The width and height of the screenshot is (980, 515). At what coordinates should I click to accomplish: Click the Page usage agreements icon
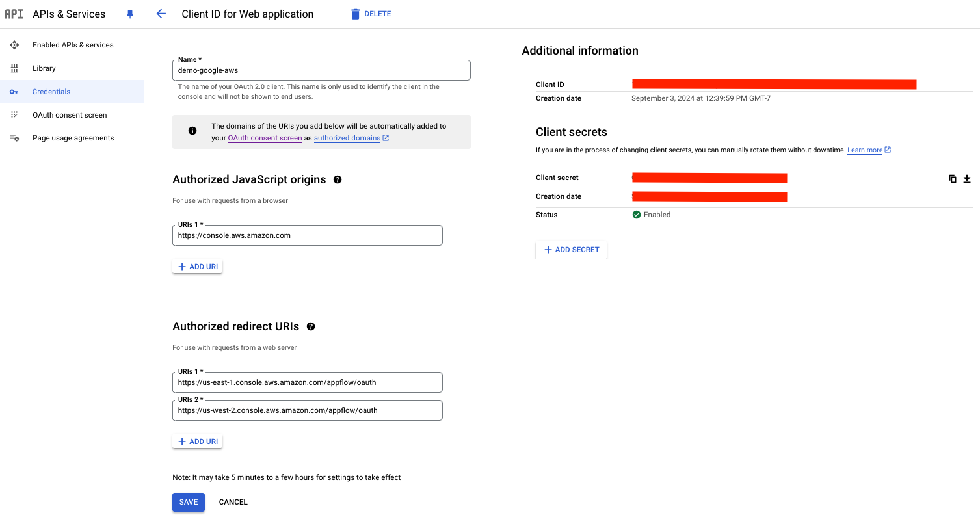point(14,138)
